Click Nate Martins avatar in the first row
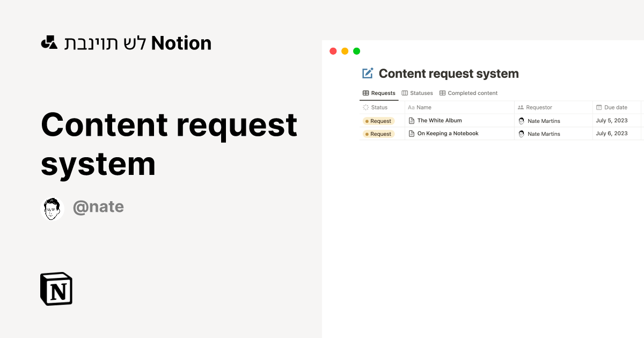Image resolution: width=644 pixels, height=338 pixels. (x=521, y=120)
